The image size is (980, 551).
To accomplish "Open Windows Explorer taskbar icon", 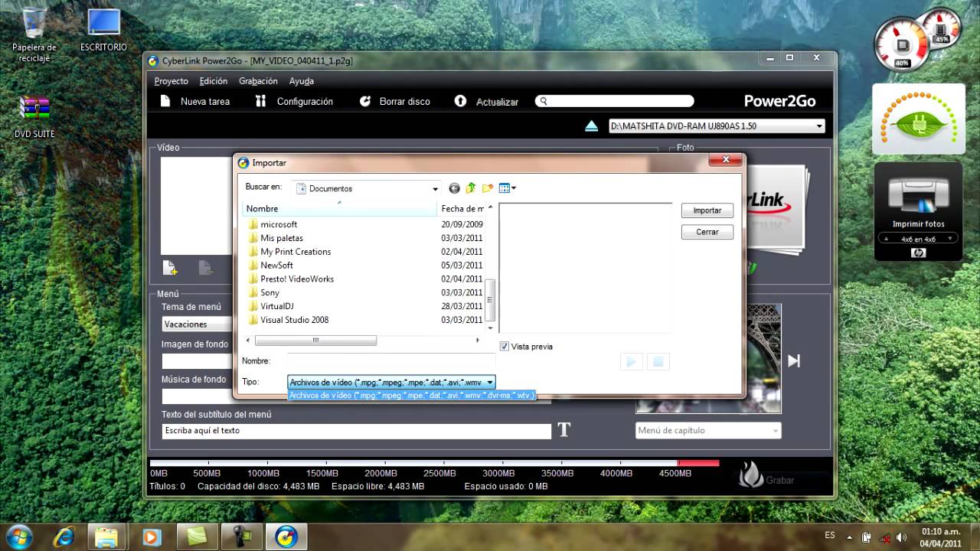I will coord(108,536).
